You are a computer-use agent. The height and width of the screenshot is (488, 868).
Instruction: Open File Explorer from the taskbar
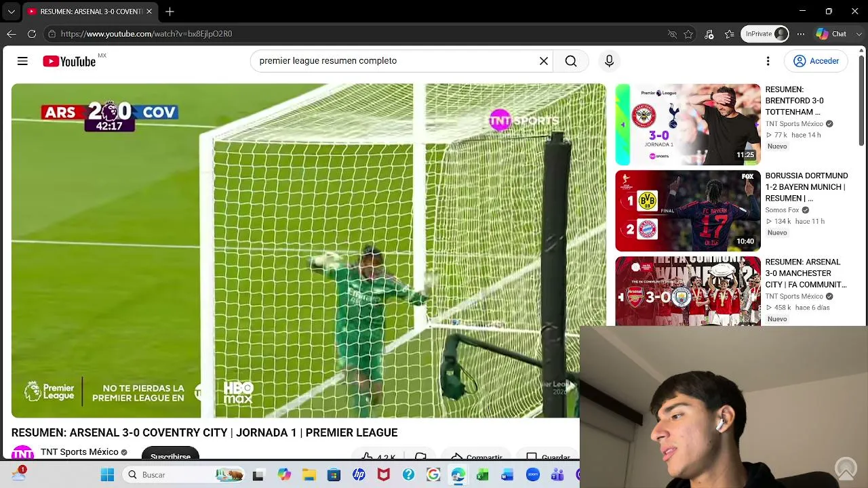309,475
